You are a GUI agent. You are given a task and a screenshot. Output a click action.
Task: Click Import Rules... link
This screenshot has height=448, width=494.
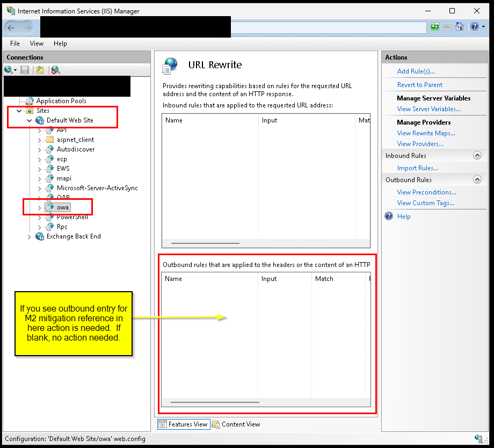[417, 168]
